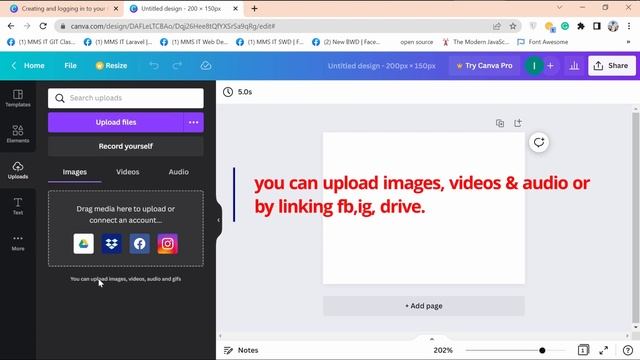Expand the pages drawer chevron at bottom

pyautogui.click(x=432, y=339)
